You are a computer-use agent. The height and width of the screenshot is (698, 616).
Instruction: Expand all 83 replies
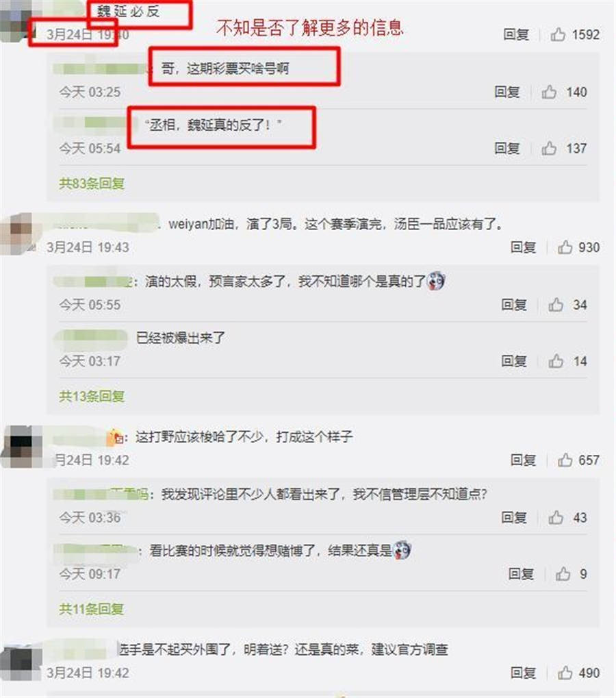tap(92, 184)
